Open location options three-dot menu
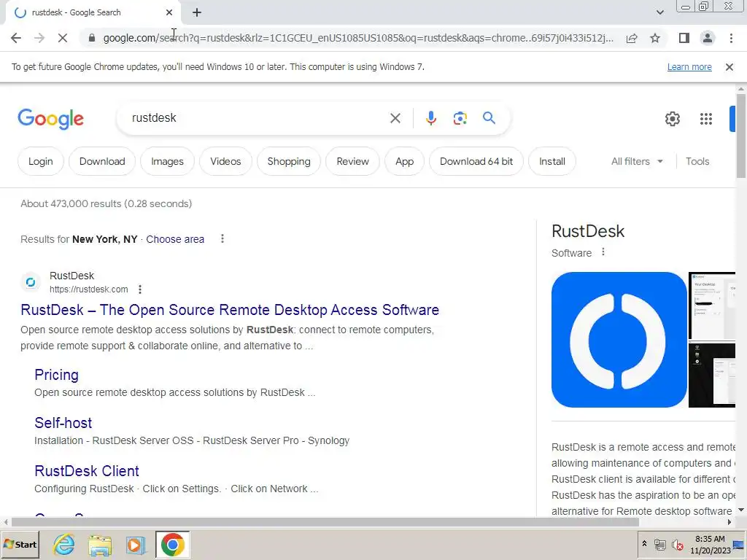The height and width of the screenshot is (560, 747). [222, 238]
